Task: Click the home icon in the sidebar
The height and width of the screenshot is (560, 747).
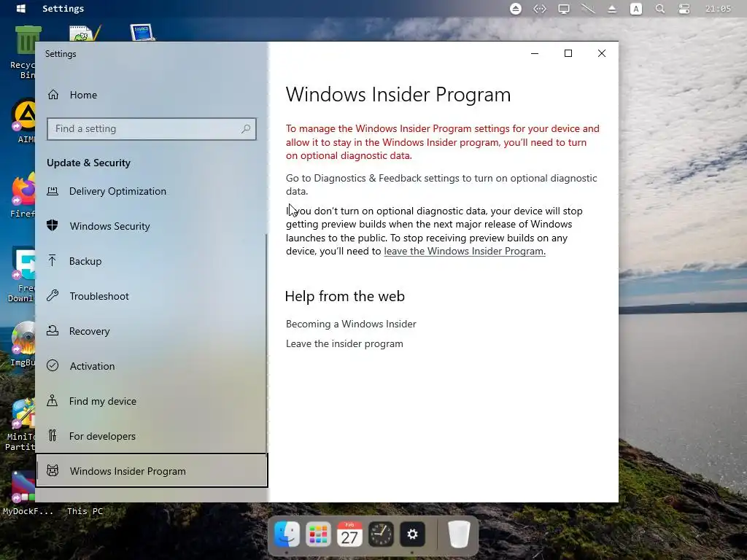Action: point(53,95)
